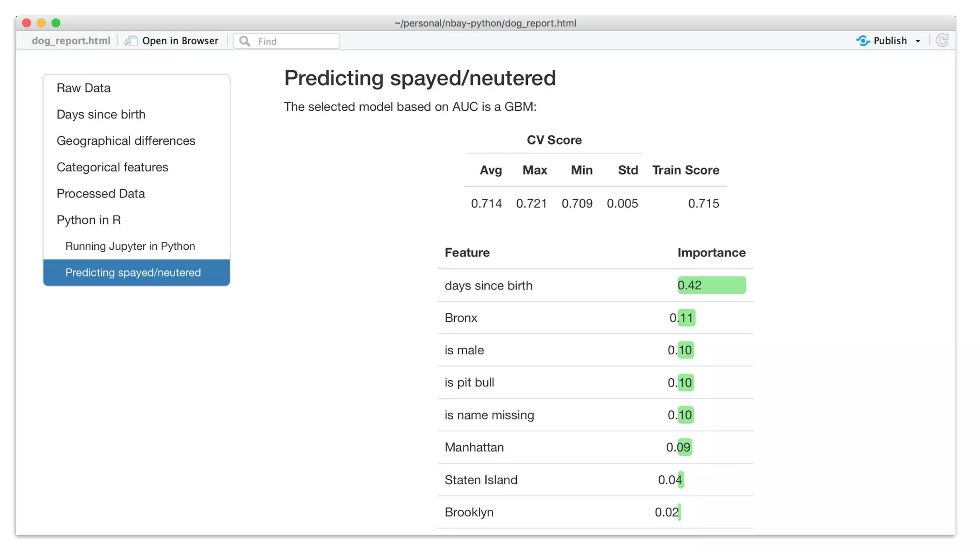Image resolution: width=980 pixels, height=551 pixels.
Task: Collapse the Python in R section
Action: coord(89,220)
